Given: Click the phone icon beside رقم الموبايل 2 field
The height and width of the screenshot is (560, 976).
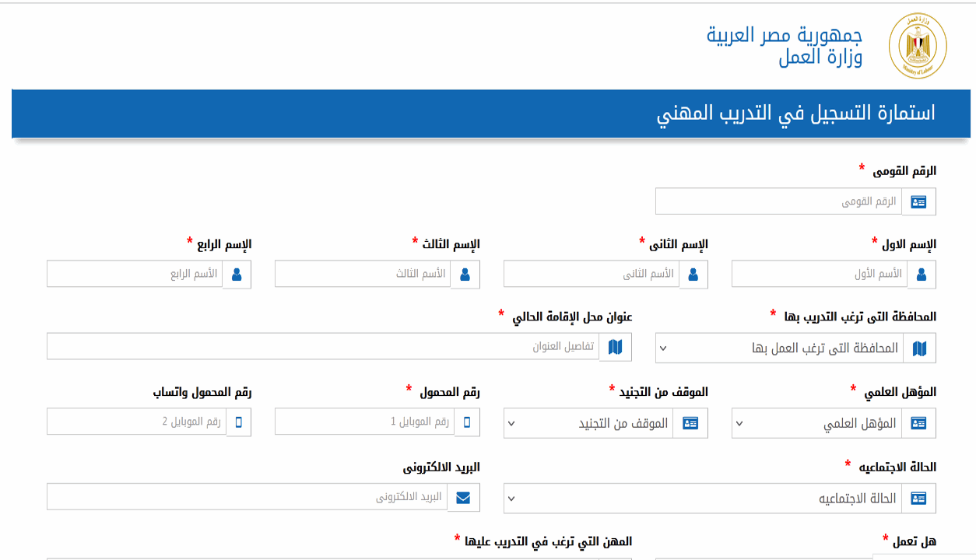Looking at the screenshot, I should pos(239,422).
